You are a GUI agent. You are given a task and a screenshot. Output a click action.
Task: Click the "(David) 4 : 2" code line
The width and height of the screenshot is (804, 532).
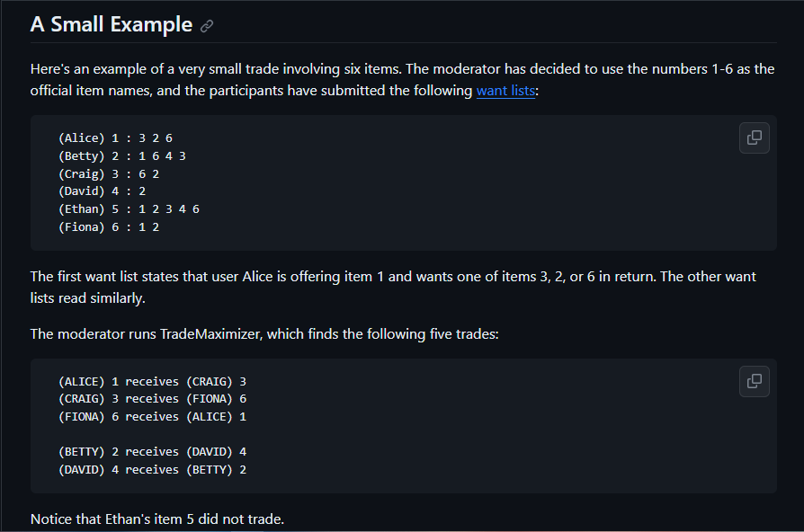(102, 191)
